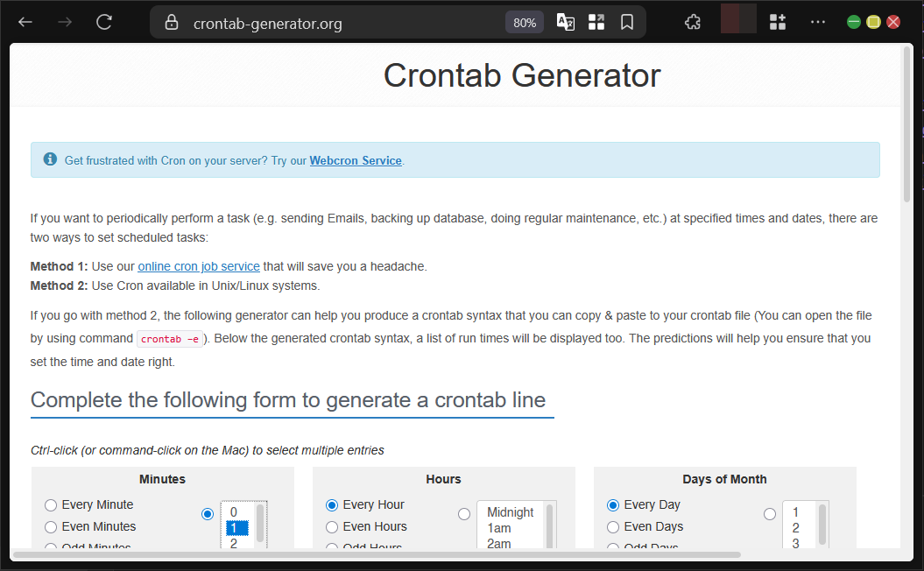Open the three-dot browser menu
This screenshot has height=571, width=924.
click(x=817, y=23)
